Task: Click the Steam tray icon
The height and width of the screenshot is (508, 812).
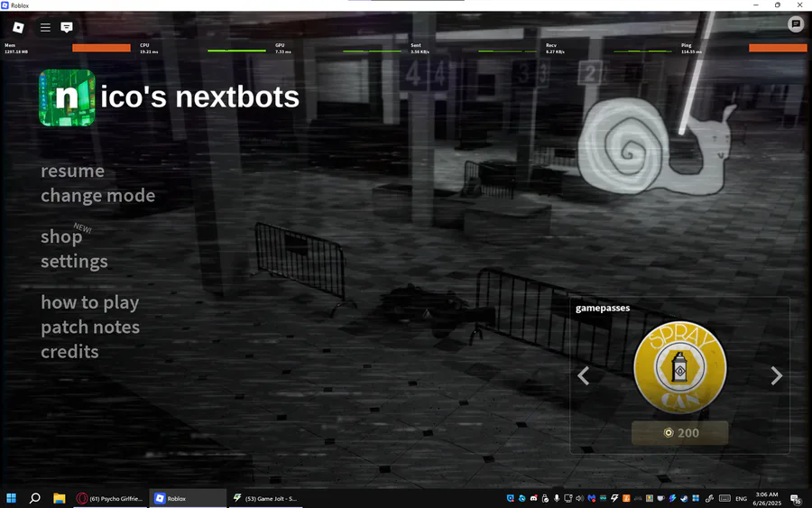Action: point(684,498)
